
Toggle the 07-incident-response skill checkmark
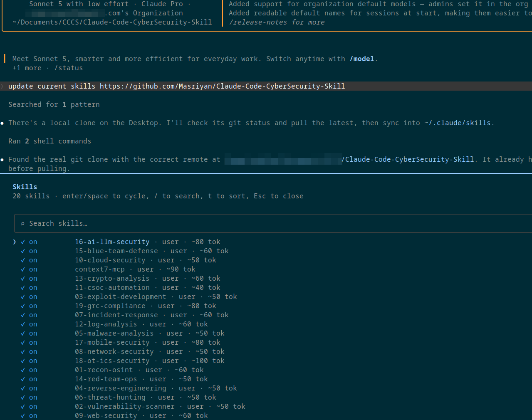[x=23, y=315]
